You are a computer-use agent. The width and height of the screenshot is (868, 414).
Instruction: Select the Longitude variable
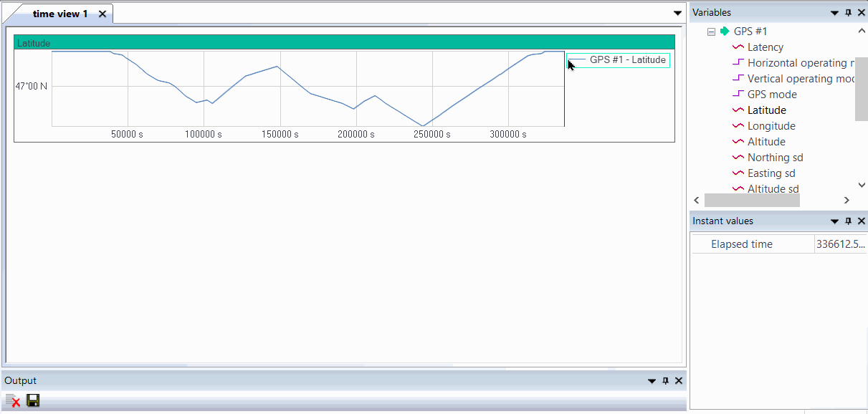tap(771, 126)
